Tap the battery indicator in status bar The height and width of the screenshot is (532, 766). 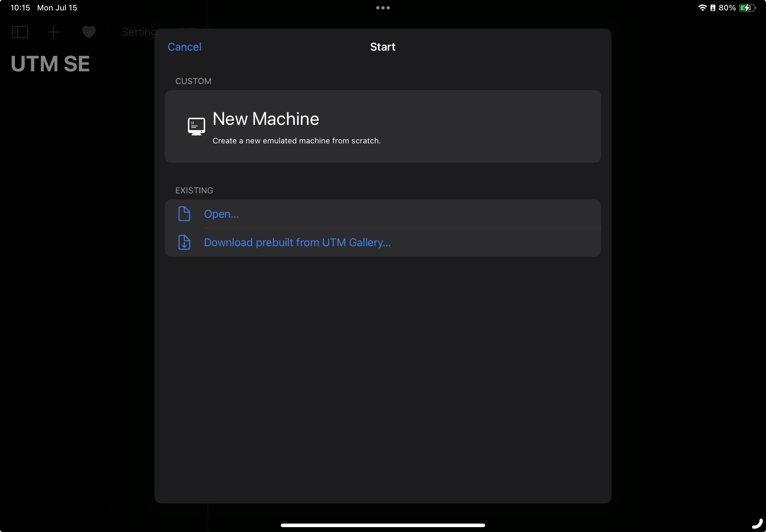point(747,8)
